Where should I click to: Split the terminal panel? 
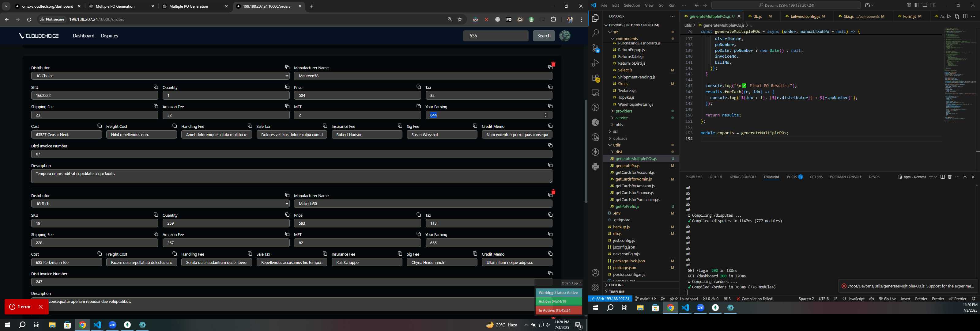(x=942, y=177)
